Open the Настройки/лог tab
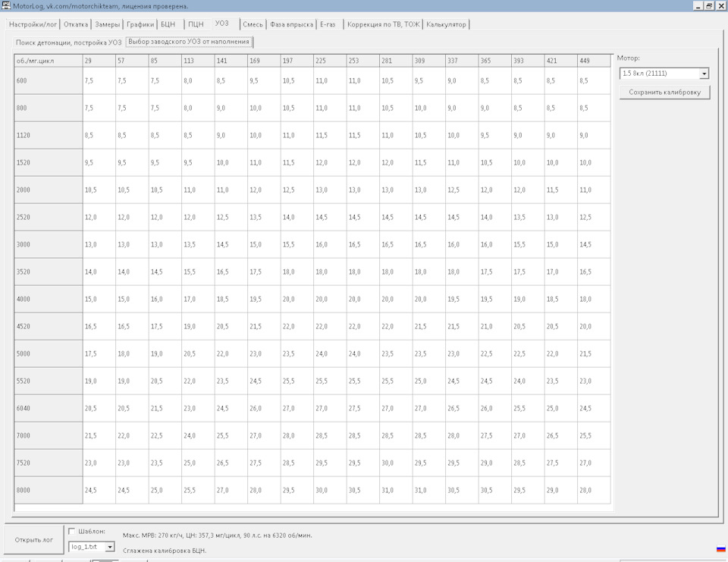The width and height of the screenshot is (728, 562). click(x=33, y=24)
